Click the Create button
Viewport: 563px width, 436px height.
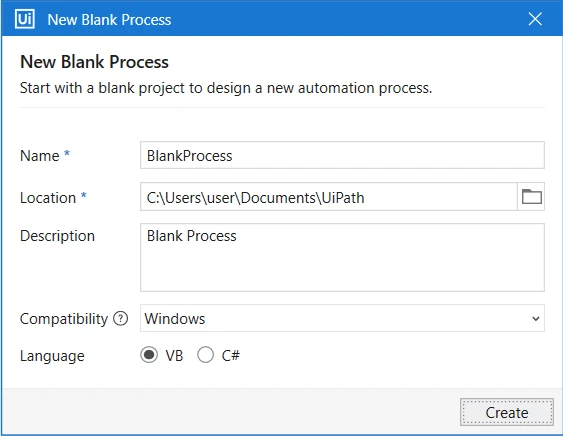coord(507,412)
